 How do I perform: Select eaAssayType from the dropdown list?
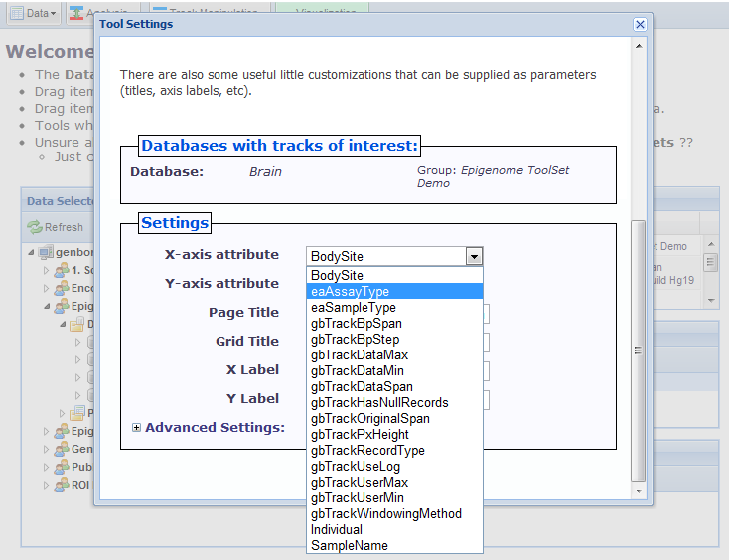coord(350,292)
